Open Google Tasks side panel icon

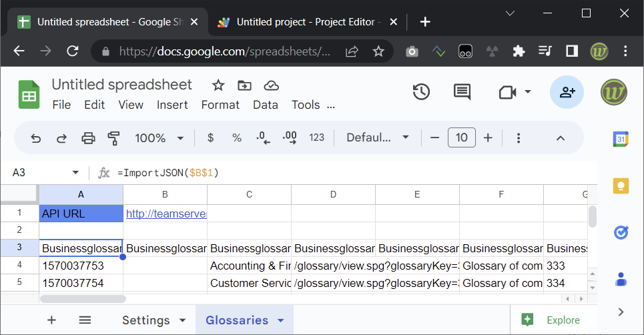pyautogui.click(x=621, y=232)
